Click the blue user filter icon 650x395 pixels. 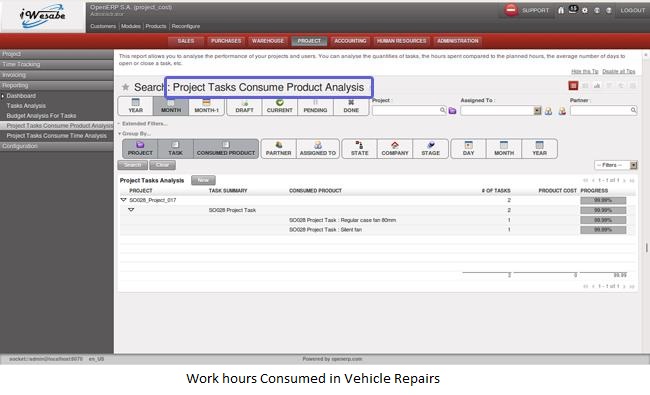tap(548, 111)
